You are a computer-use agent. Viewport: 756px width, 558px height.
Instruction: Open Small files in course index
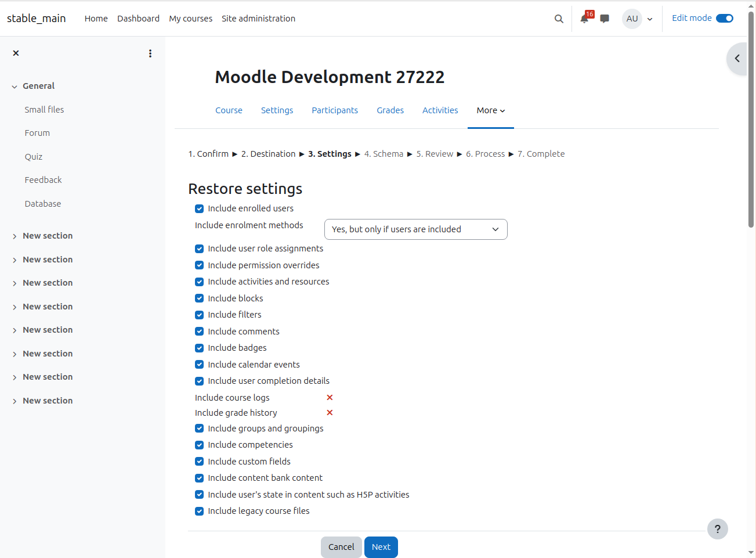tap(44, 110)
